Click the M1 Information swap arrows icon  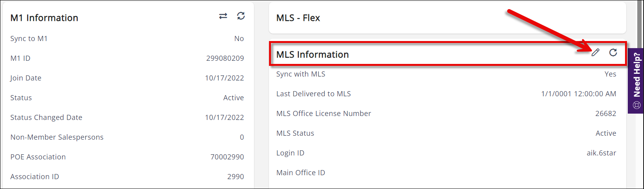[223, 16]
